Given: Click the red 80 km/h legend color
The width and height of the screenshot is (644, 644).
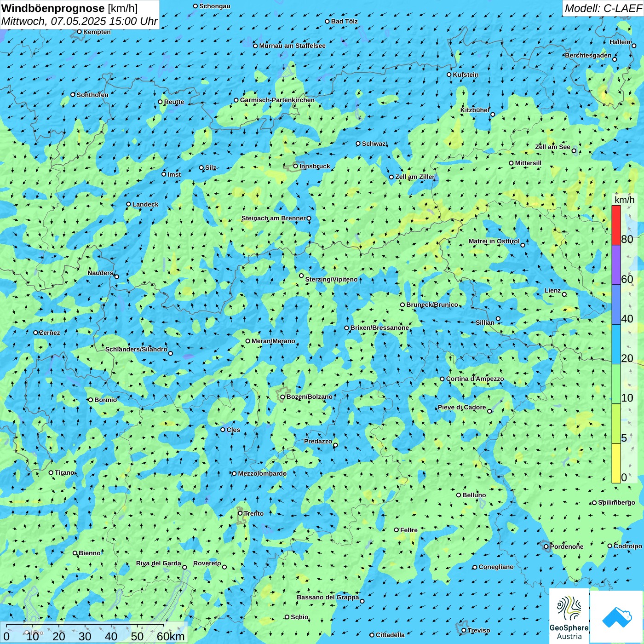Looking at the screenshot, I should click(x=616, y=225).
